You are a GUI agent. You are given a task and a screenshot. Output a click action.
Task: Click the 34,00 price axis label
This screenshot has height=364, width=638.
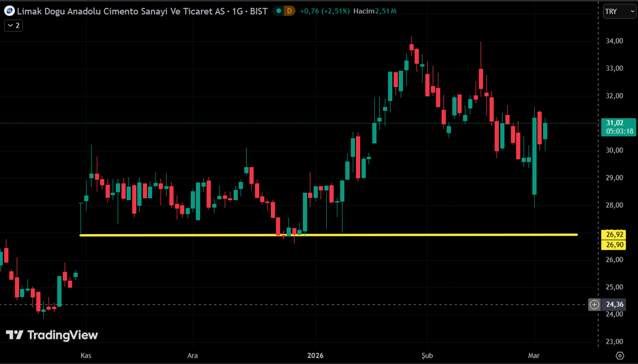(x=615, y=40)
